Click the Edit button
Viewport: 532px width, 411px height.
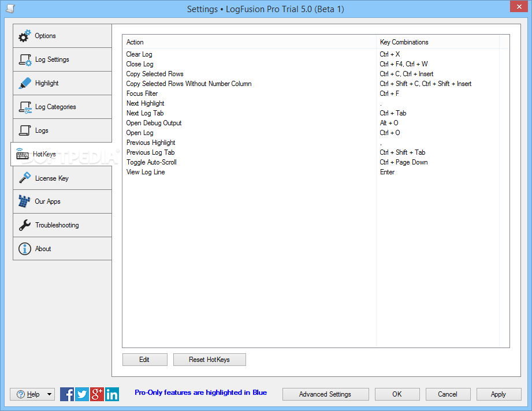tap(145, 360)
